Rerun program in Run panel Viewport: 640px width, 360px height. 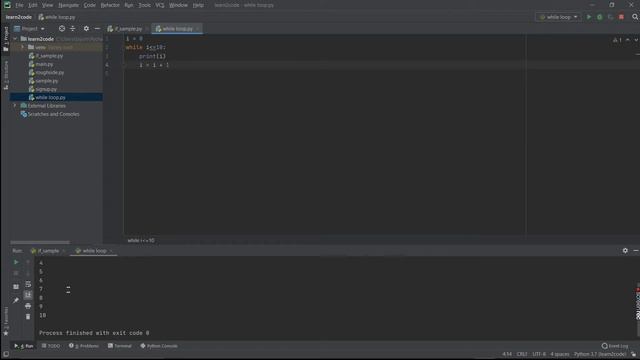(x=16, y=262)
